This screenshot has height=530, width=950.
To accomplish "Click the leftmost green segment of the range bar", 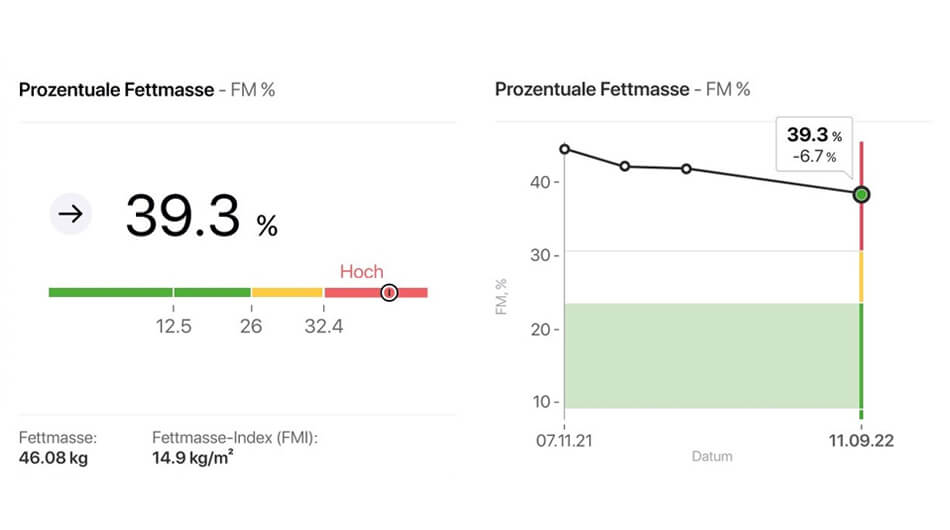I will point(110,292).
